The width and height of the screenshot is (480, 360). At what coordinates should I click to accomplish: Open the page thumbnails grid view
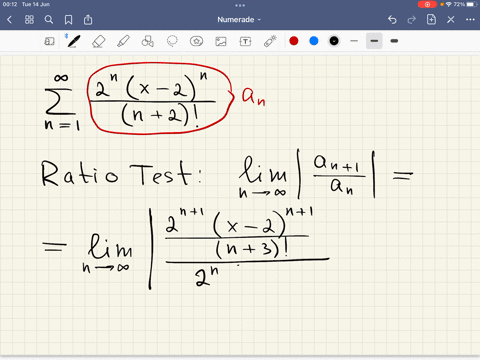29,20
